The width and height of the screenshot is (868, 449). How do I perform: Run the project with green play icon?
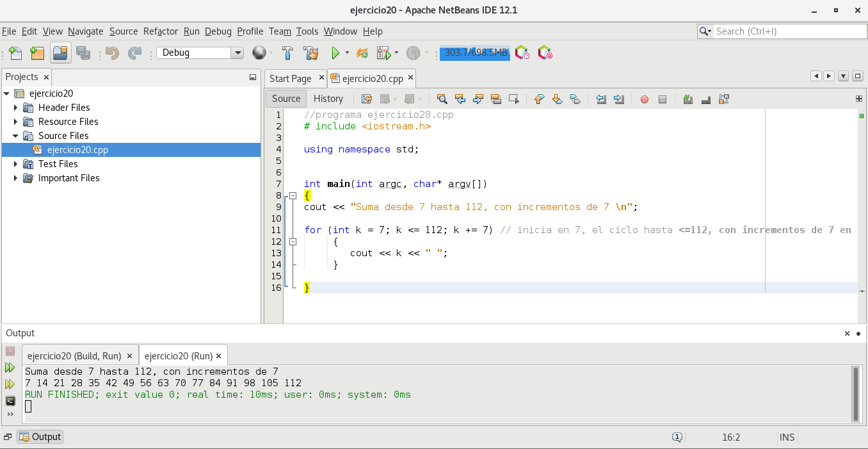(335, 53)
